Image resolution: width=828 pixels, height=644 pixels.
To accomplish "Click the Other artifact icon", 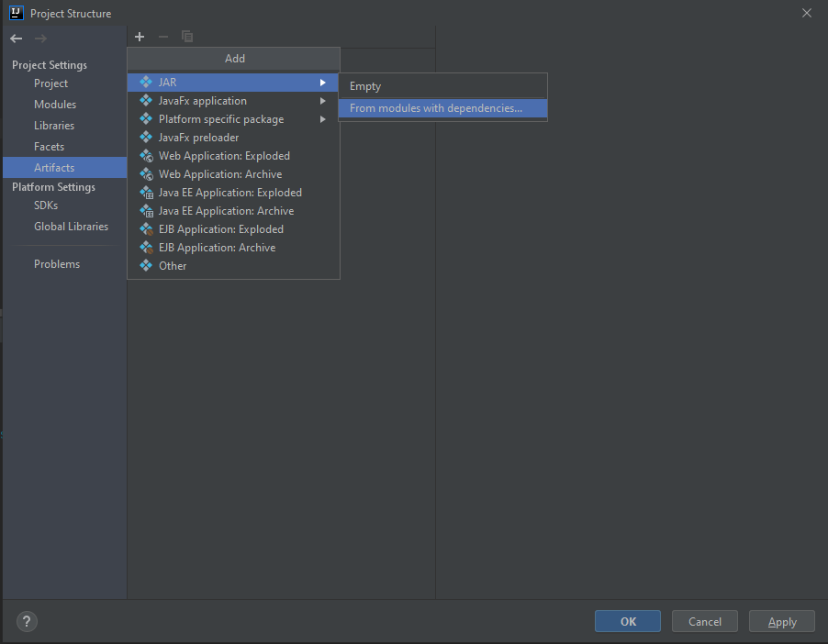I will coord(146,265).
